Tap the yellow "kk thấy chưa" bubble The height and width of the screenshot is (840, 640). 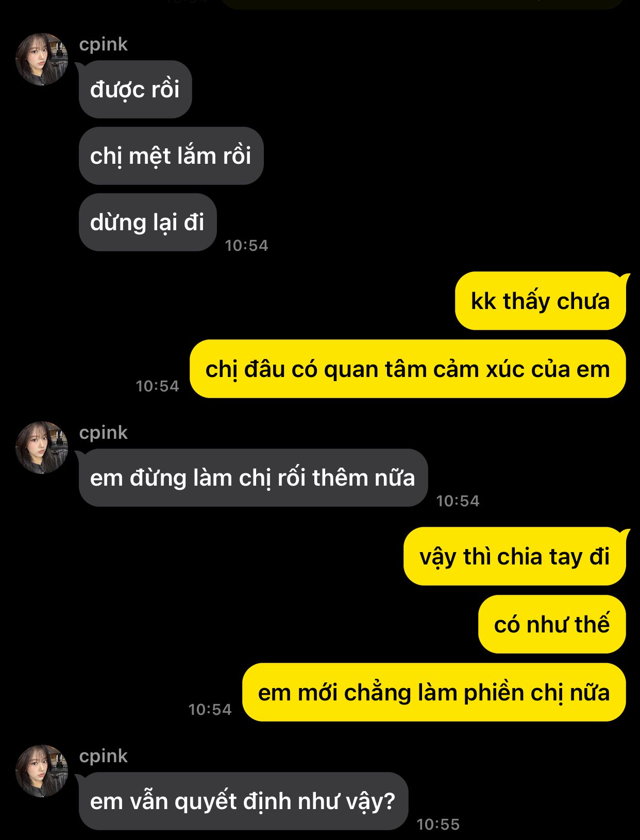[x=541, y=301]
